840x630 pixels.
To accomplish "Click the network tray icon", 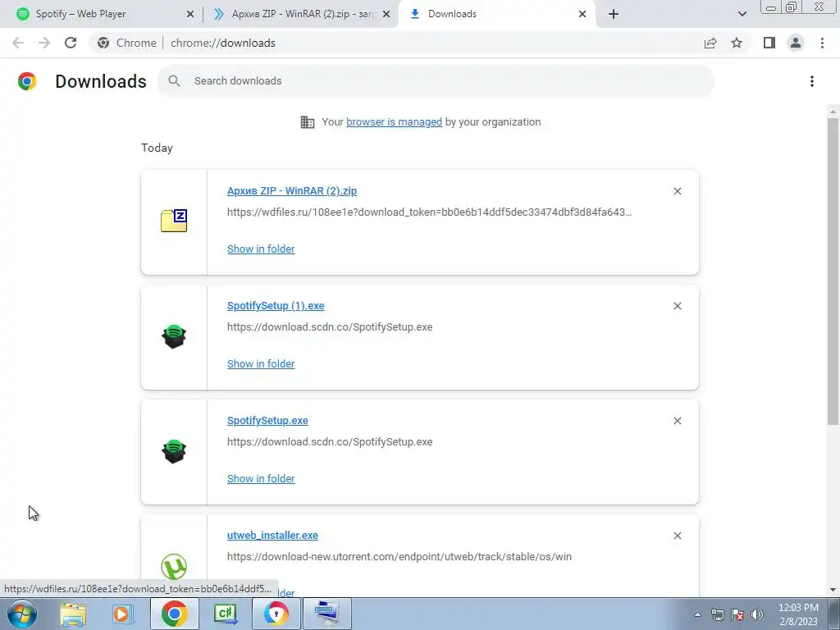I will (x=717, y=615).
